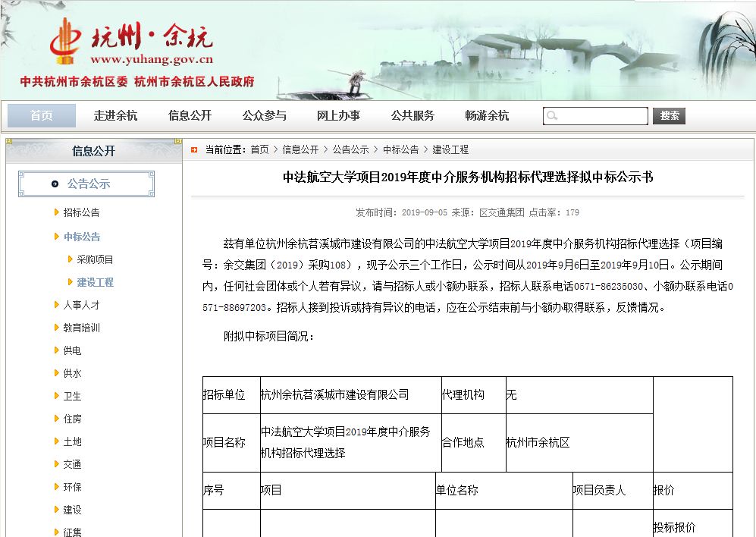This screenshot has width=756, height=537.
Task: Click the 附拟中标项目简况 line
Action: pyautogui.click(x=269, y=336)
